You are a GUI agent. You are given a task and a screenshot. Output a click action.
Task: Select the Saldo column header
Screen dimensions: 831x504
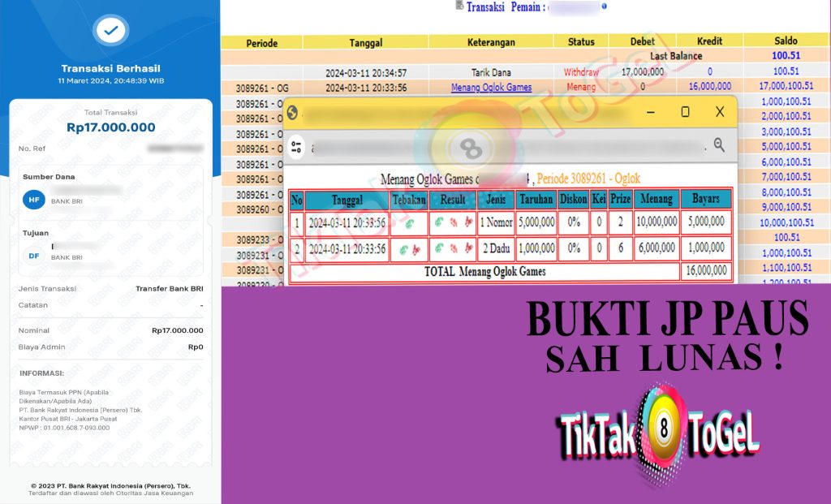pyautogui.click(x=786, y=41)
